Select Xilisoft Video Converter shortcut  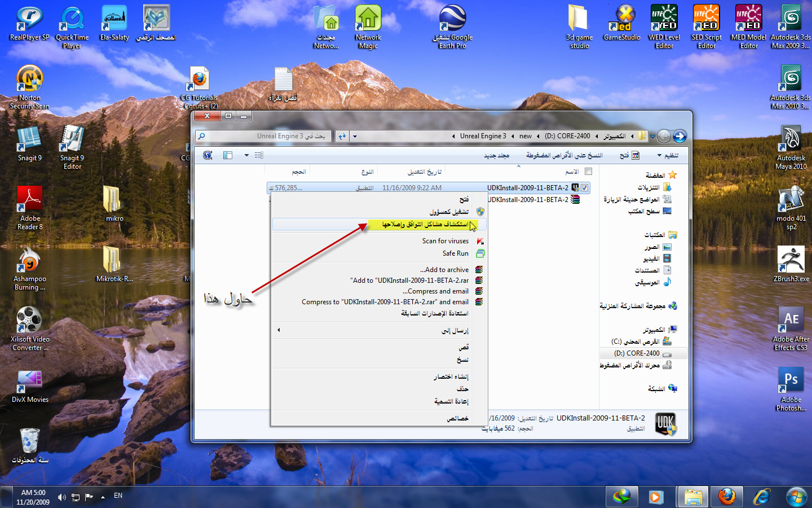[x=30, y=329]
